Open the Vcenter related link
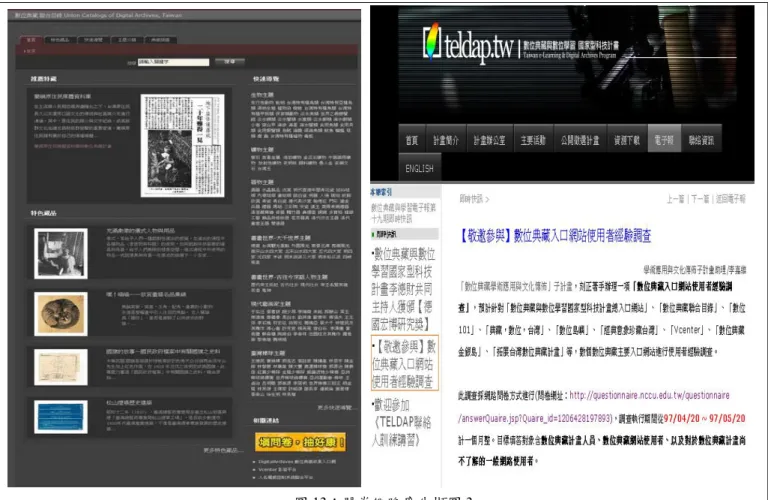This screenshot has height=500, width=768. click(278, 469)
